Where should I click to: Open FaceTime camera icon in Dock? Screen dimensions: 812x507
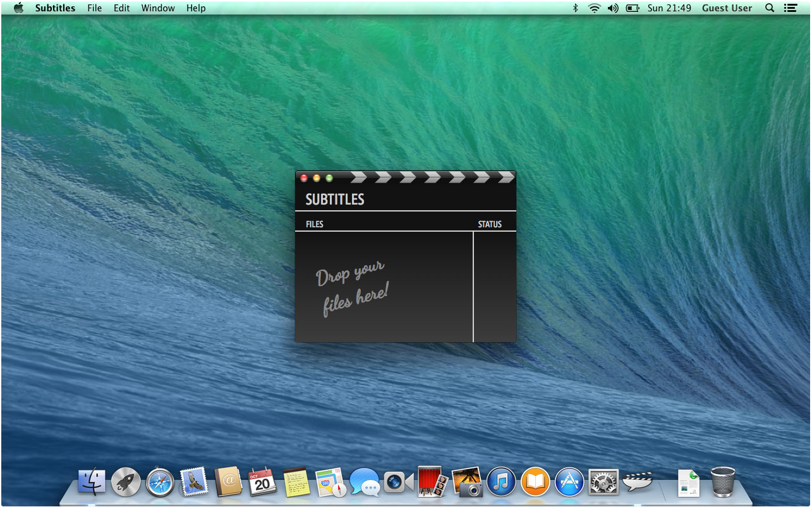tap(399, 482)
